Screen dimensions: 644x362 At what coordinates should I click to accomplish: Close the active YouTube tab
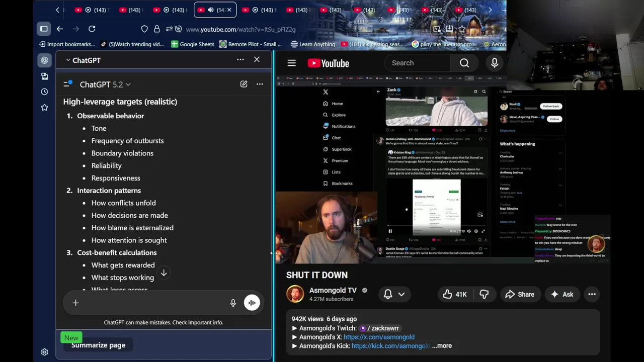(x=229, y=10)
